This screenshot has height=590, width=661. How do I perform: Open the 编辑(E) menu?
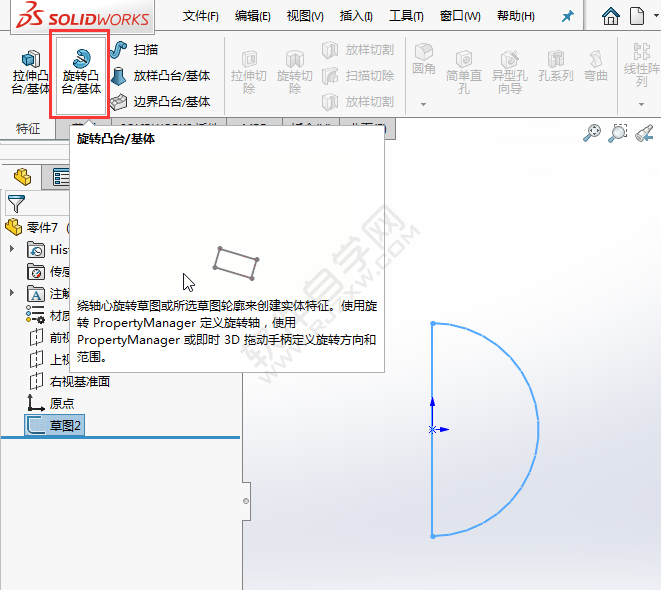253,16
